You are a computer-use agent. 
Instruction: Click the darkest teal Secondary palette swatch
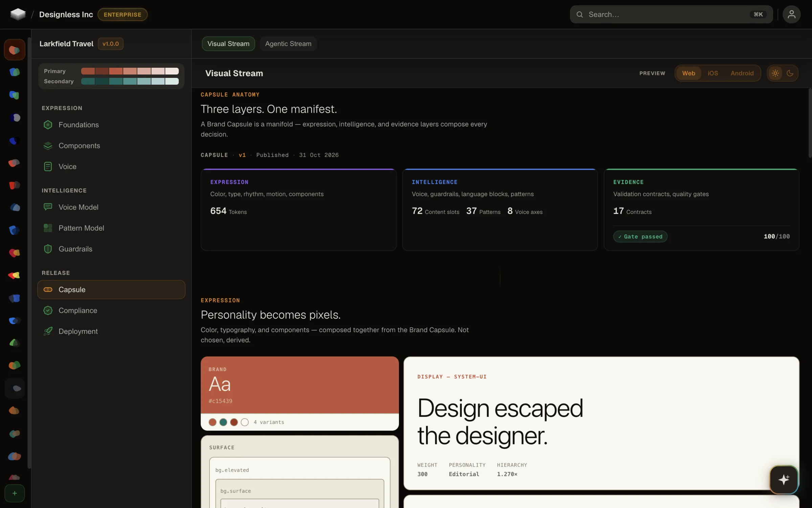coord(102,81)
